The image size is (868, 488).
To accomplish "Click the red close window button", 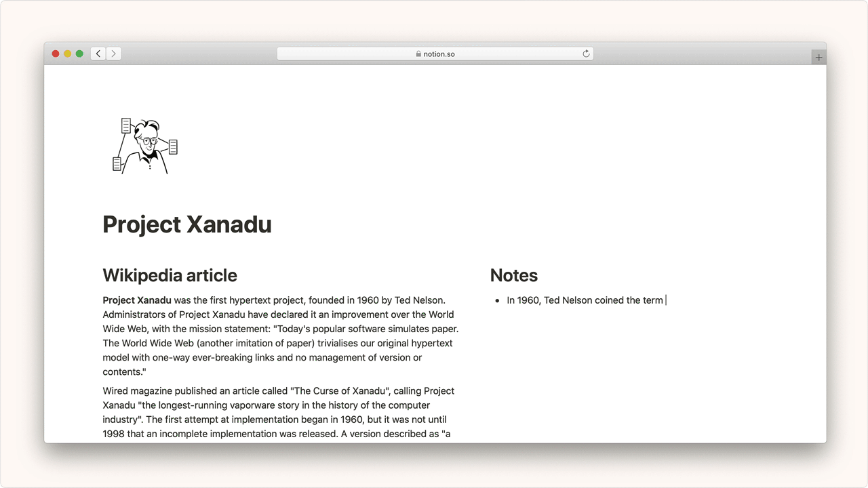I will [x=56, y=54].
